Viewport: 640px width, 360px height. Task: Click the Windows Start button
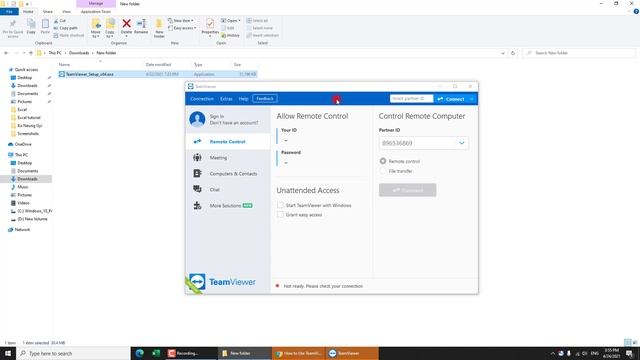(x=8, y=353)
